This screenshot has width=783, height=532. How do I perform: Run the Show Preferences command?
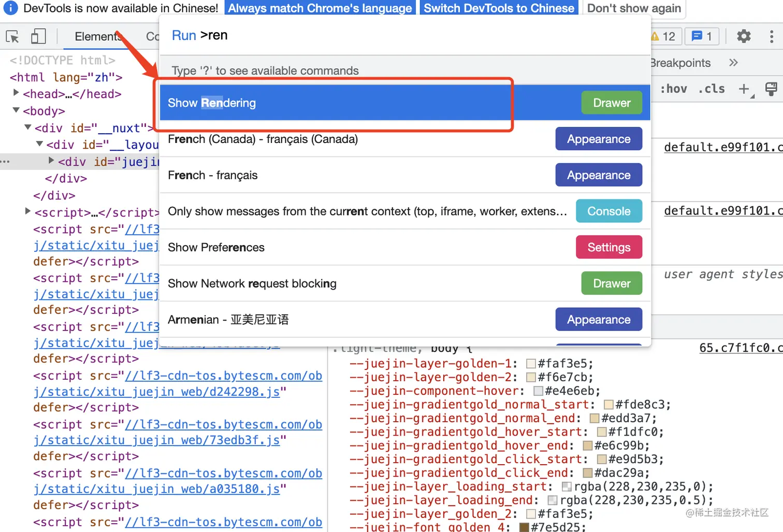[x=405, y=247]
